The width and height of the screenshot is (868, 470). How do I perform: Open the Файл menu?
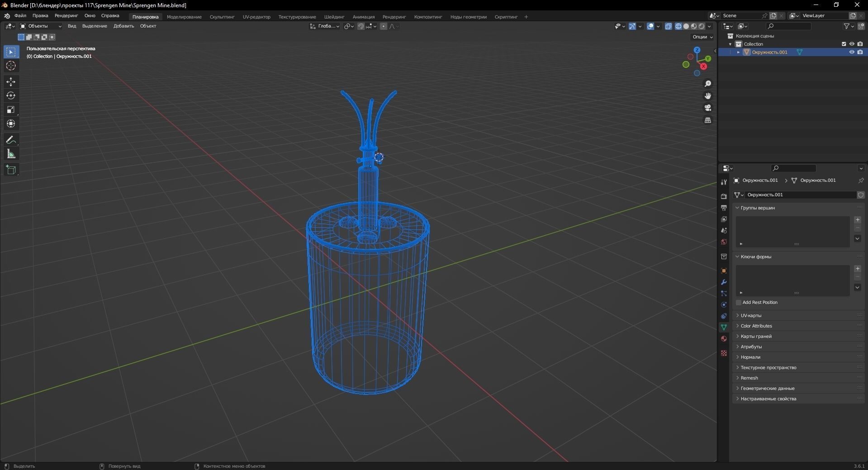click(x=20, y=16)
